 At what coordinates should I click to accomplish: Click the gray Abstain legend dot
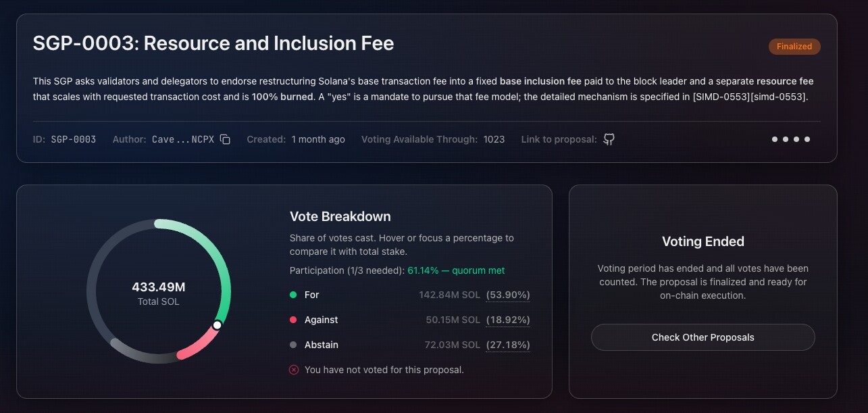coord(293,345)
